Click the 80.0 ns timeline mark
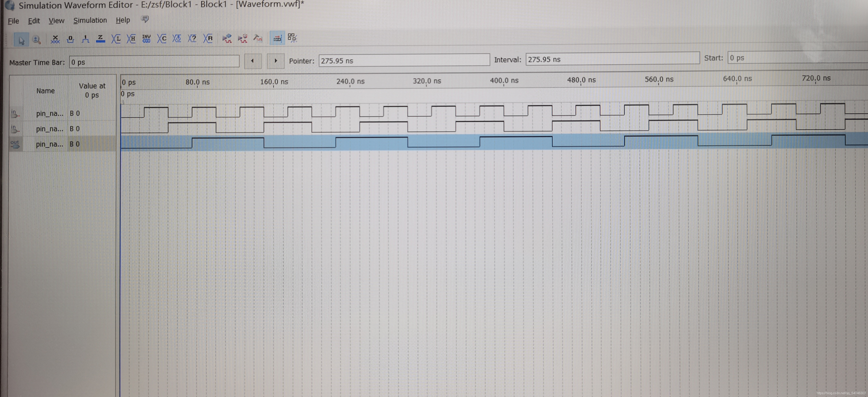Screen dimensions: 868x397 click(197, 82)
